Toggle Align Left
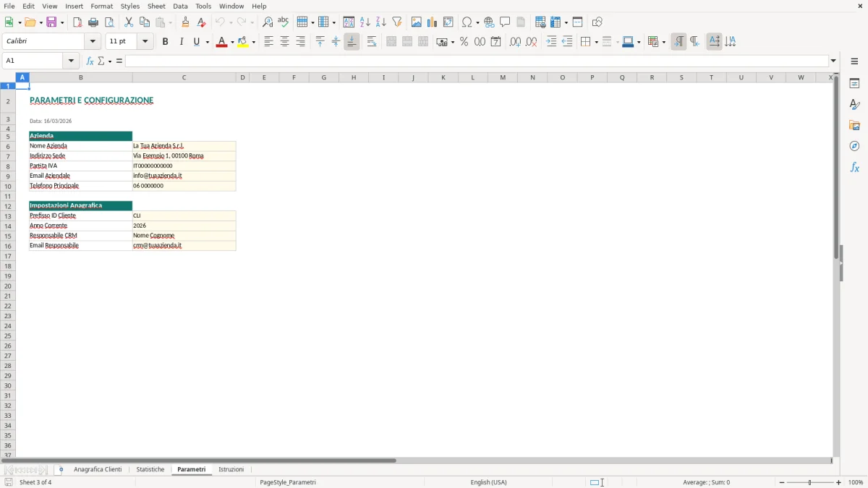This screenshot has width=868, height=488. (269, 42)
